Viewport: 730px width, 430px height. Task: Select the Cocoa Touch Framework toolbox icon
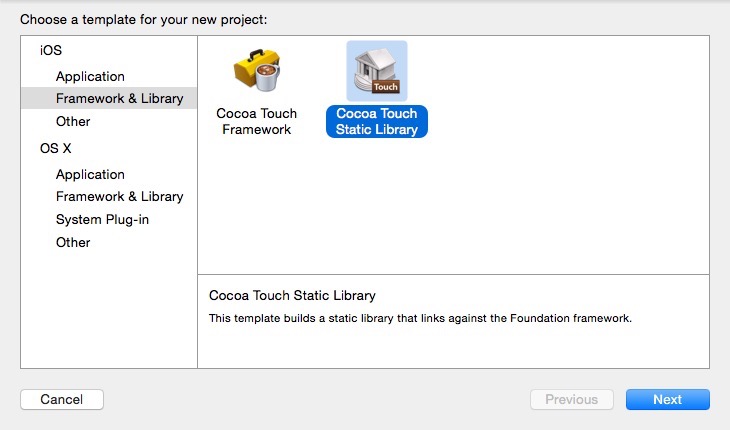256,70
